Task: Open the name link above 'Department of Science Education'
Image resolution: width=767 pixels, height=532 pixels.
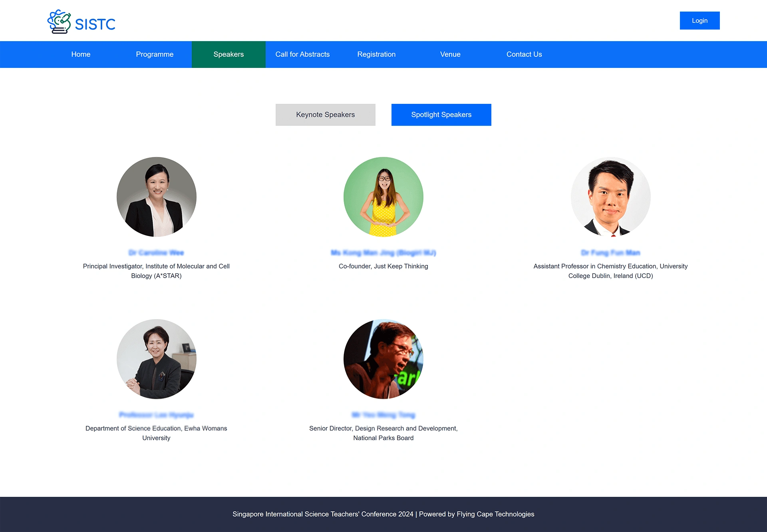Action: (x=156, y=415)
